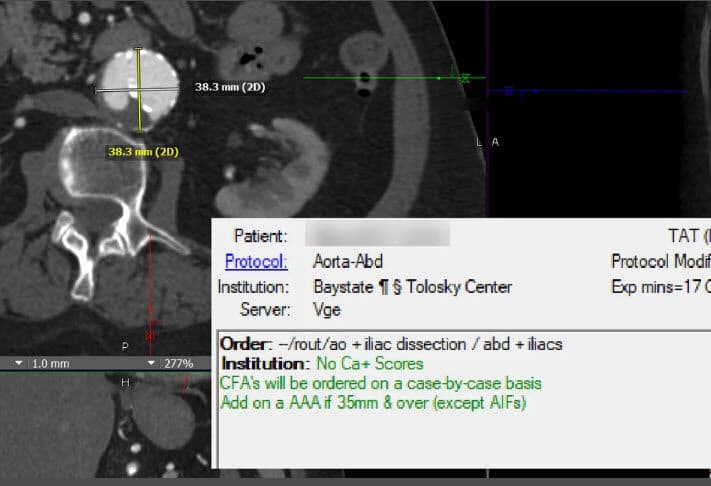Click the blurred Patient name field
This screenshot has width=711, height=486.
click(377, 235)
